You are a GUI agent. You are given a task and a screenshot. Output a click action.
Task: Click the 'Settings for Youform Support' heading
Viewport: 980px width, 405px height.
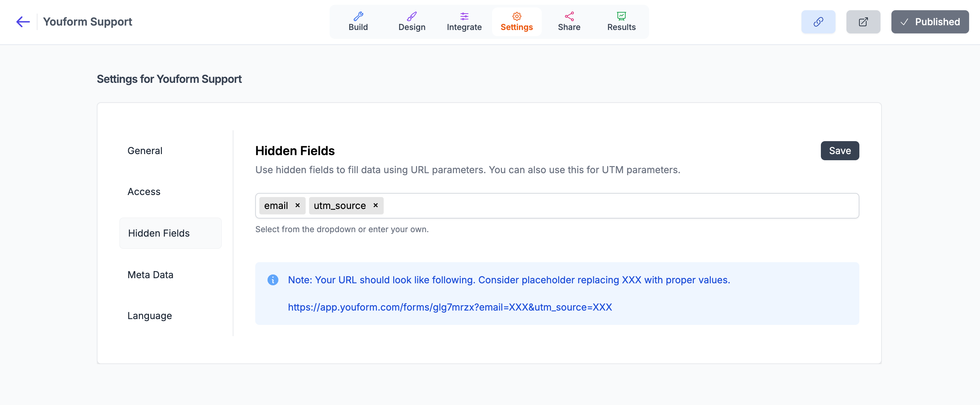169,79
